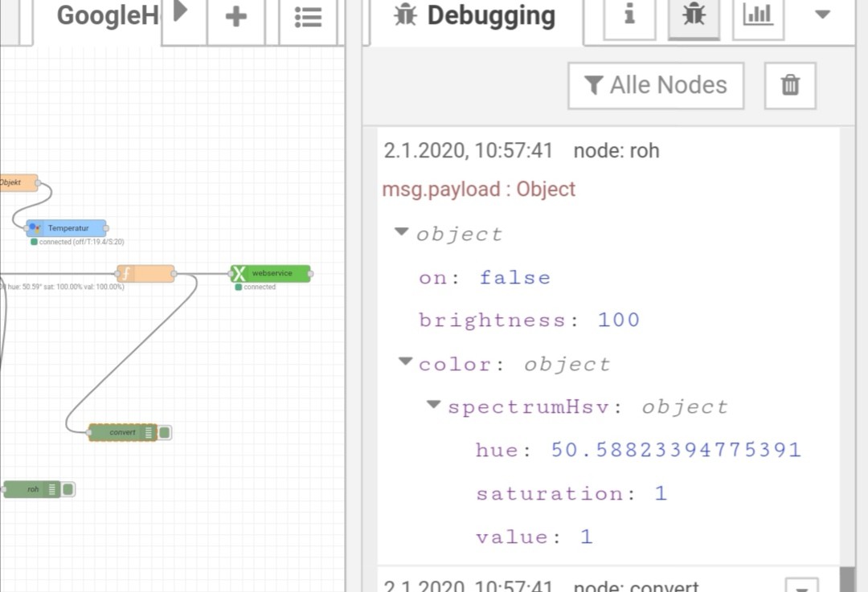Click the Temperatur node Google icon
The width and height of the screenshot is (868, 592).
[35, 228]
